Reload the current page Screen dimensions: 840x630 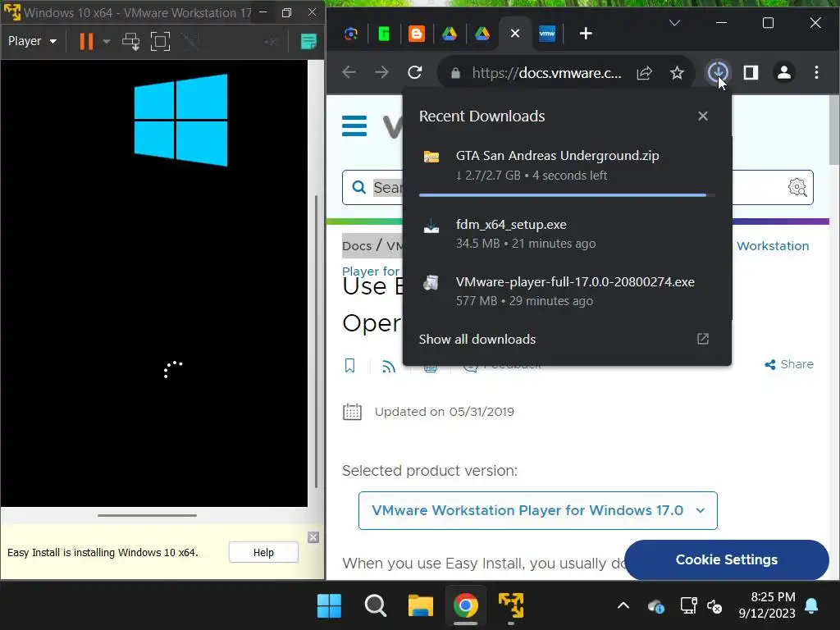tap(414, 72)
